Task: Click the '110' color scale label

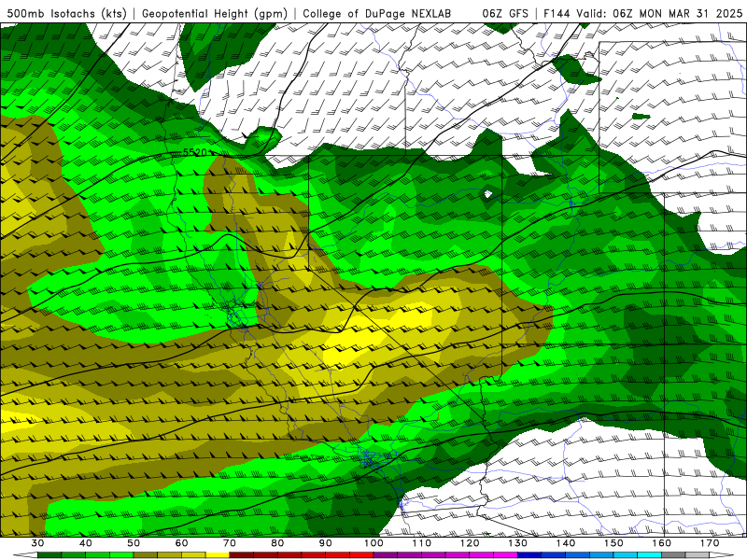Action: pos(422,543)
